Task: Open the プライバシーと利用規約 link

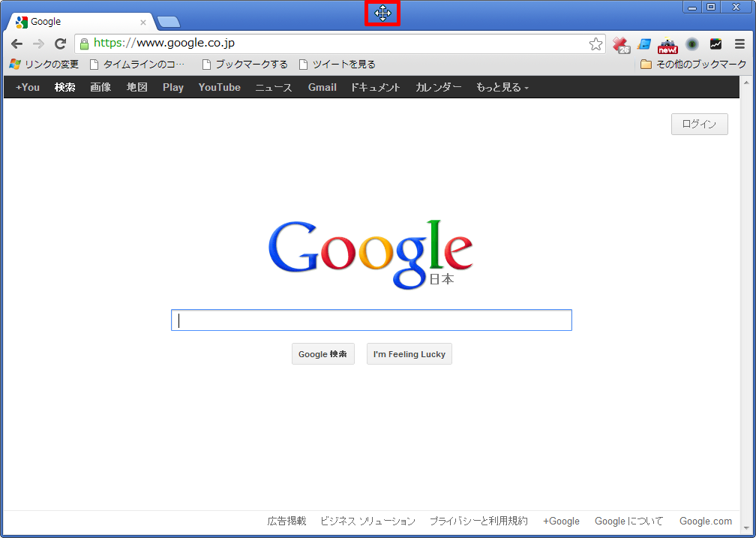Action: tap(478, 521)
